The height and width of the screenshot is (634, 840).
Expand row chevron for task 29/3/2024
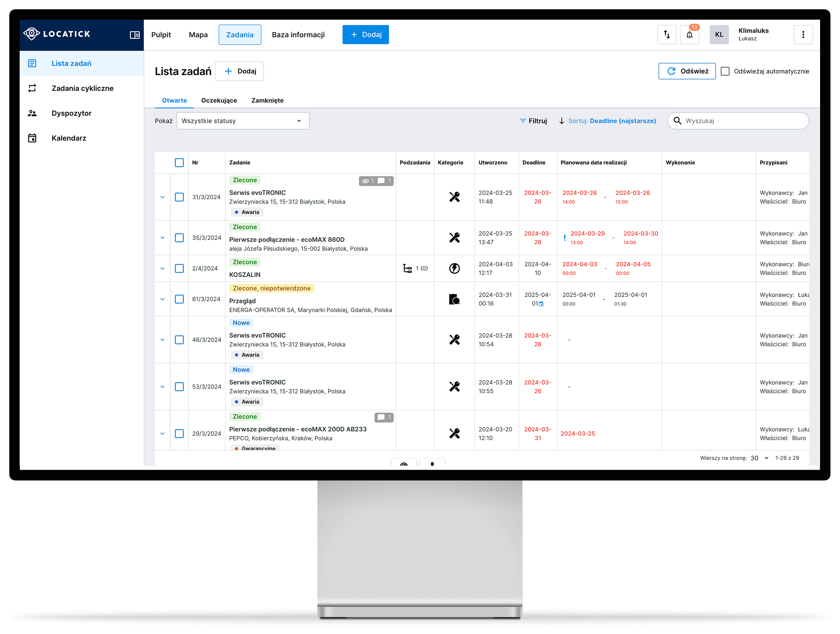(162, 434)
